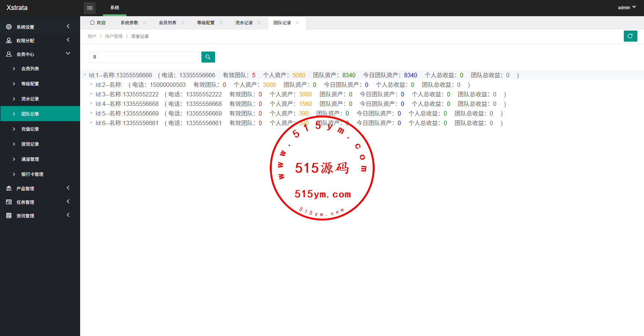This screenshot has width=644, height=336.
Task: Close the 系统参数 tab
Action: coord(144,23)
